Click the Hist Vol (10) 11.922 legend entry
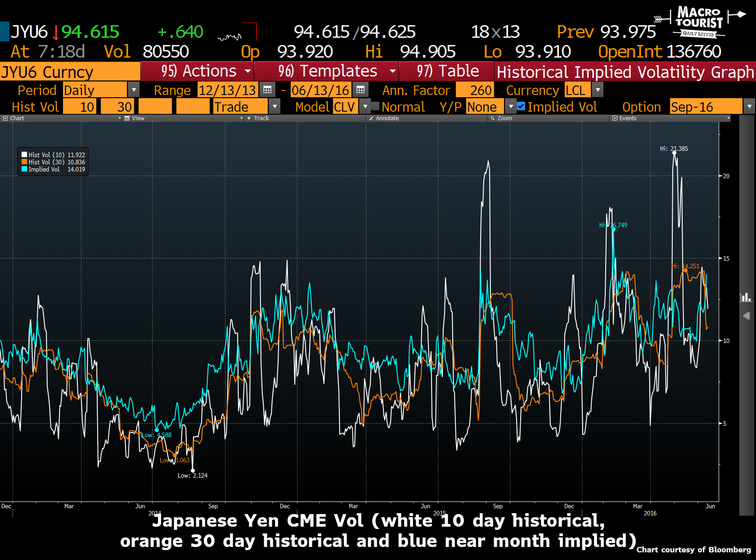The height and width of the screenshot is (560, 756). [54, 155]
